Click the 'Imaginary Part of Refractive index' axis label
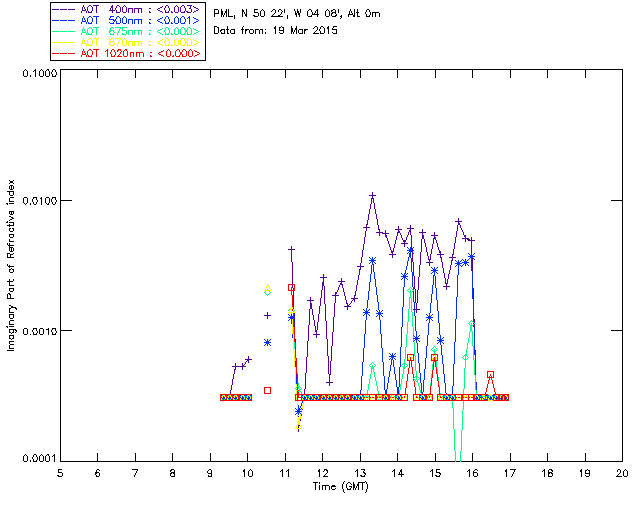This screenshot has width=640, height=512. point(11,265)
